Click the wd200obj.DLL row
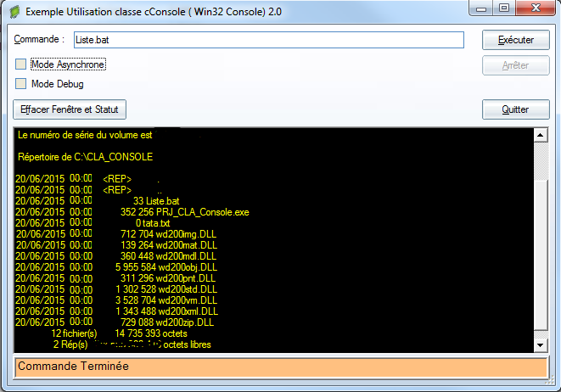Screen dimensions: 561x392 click(116, 267)
